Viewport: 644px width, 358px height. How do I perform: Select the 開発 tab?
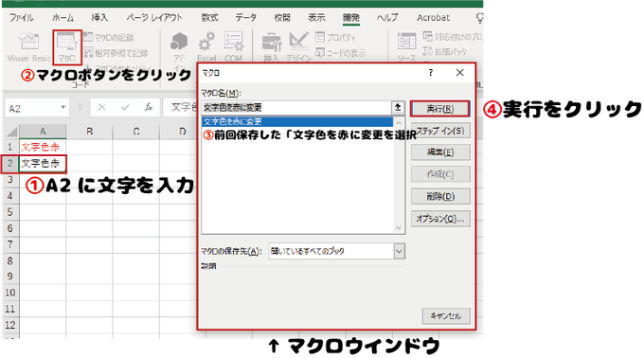(x=351, y=18)
